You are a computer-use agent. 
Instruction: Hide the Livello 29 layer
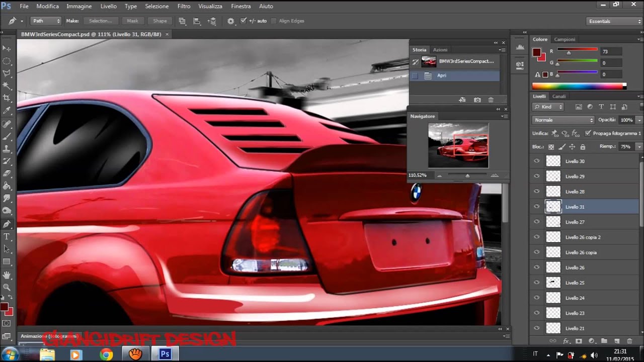(537, 176)
